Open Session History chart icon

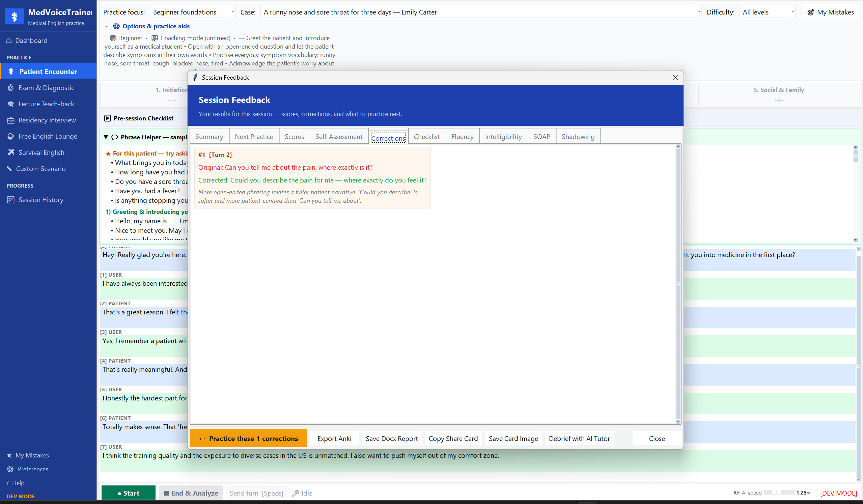(x=11, y=200)
